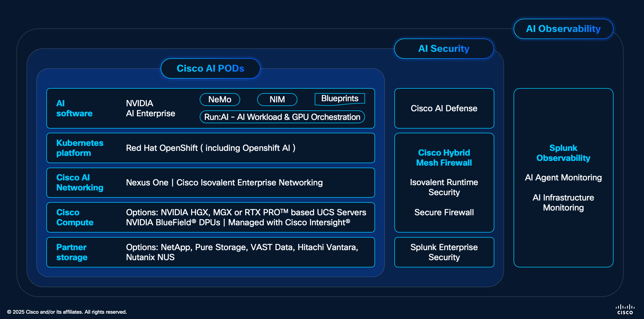Click the Cisco logo in the corner
This screenshot has width=644, height=319.
point(625,310)
